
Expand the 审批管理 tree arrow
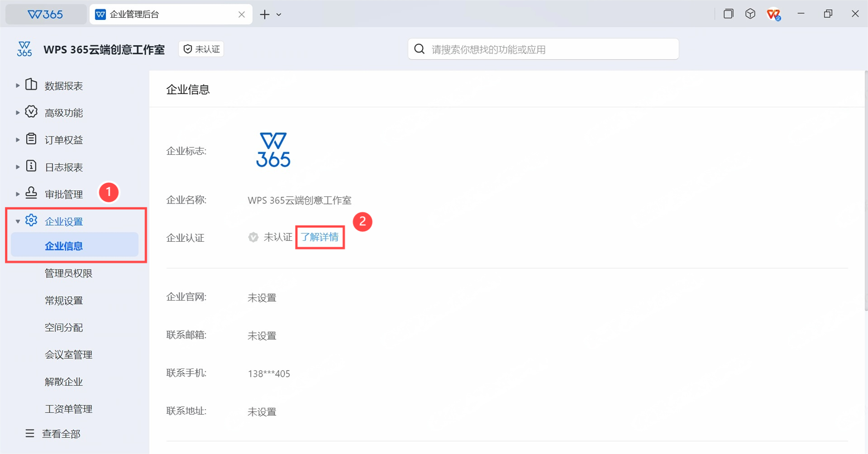(x=18, y=194)
